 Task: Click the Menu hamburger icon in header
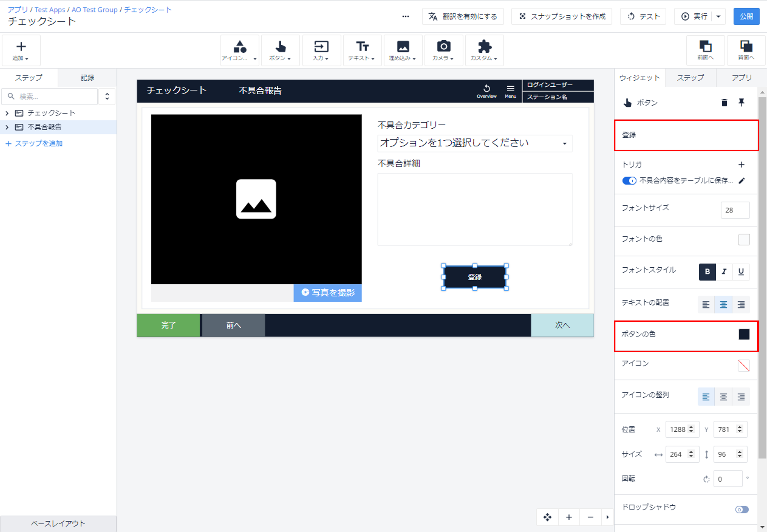click(x=510, y=91)
